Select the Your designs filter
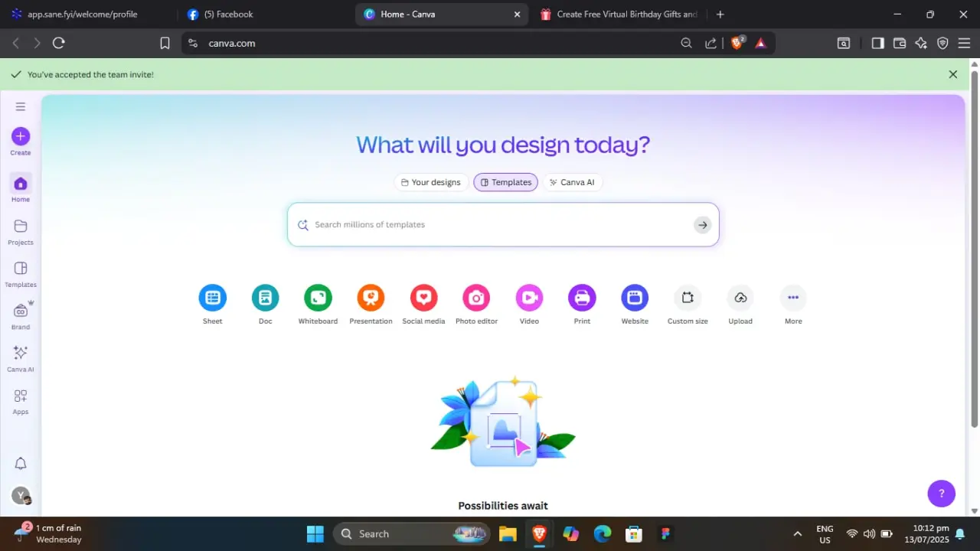 pyautogui.click(x=431, y=182)
